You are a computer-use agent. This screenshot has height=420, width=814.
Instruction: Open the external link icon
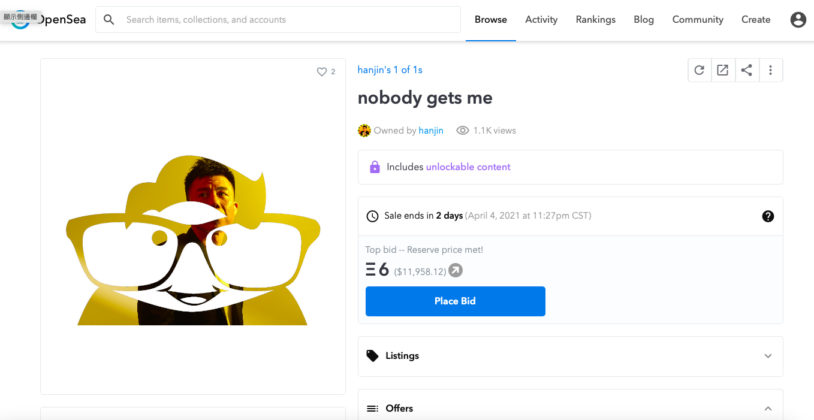point(723,70)
